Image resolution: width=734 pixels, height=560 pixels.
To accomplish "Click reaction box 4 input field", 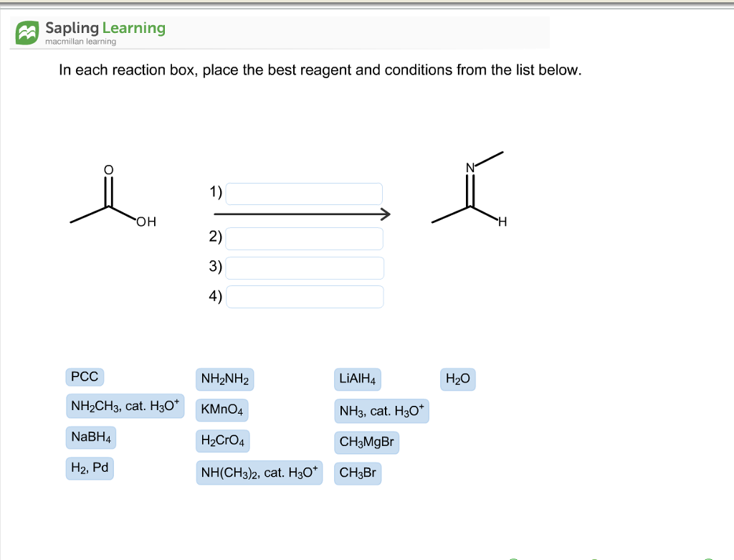I will (x=305, y=295).
